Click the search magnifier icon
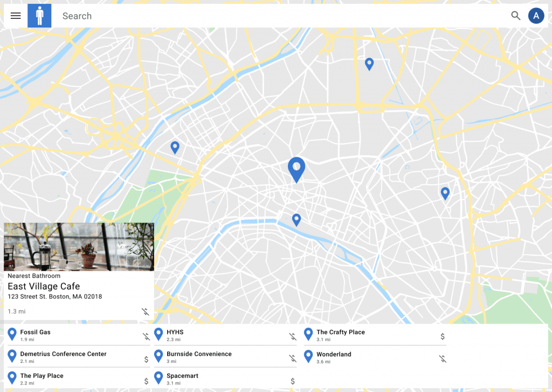This screenshot has width=552, height=392. coord(516,16)
